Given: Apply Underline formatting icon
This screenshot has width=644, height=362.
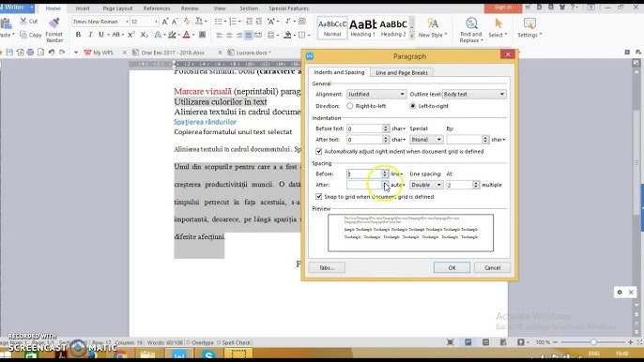Looking at the screenshot, I should 101,35.
